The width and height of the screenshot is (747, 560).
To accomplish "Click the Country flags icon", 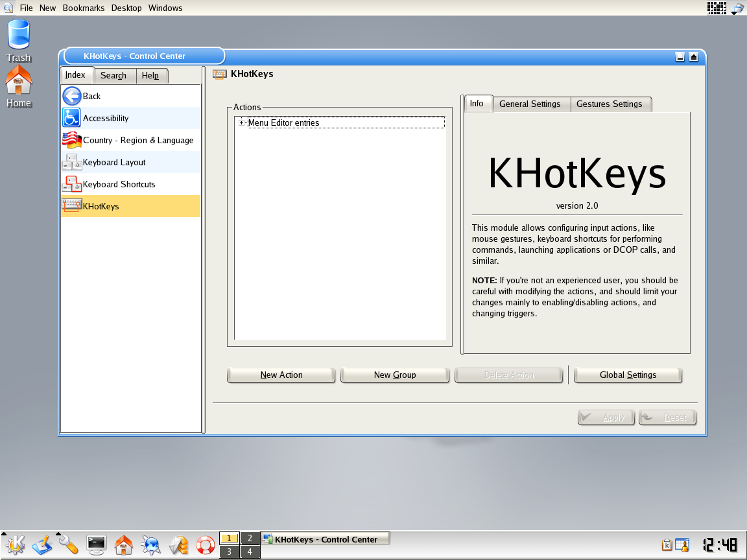I will click(71, 140).
